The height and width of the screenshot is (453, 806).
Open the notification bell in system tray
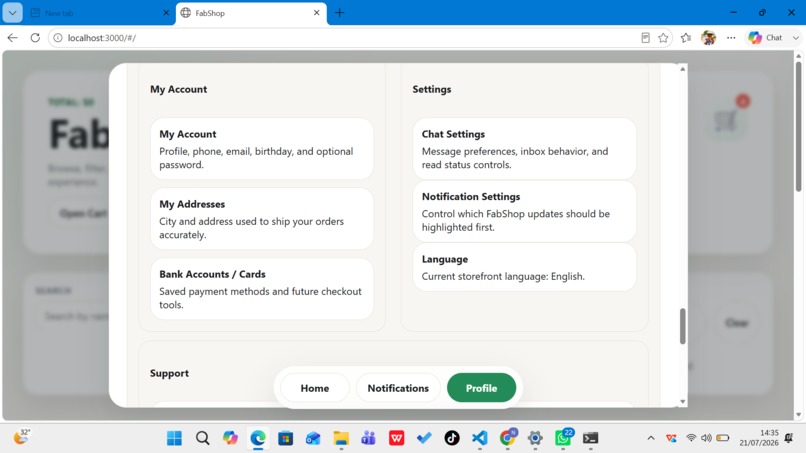[789, 438]
